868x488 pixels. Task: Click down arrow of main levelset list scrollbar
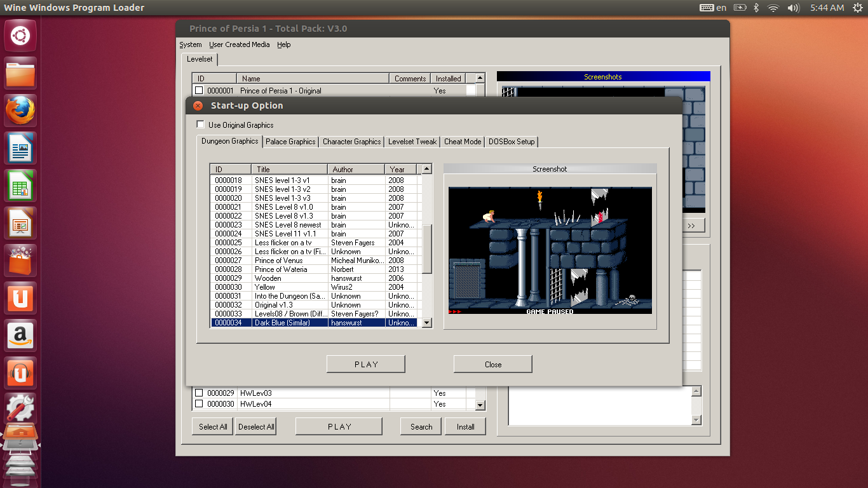(480, 405)
